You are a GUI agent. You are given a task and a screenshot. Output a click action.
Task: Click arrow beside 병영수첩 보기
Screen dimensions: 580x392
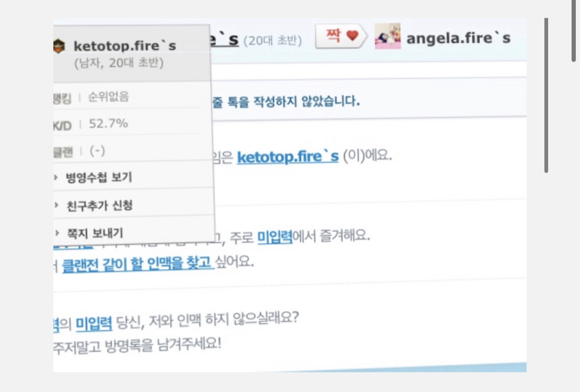pos(57,178)
